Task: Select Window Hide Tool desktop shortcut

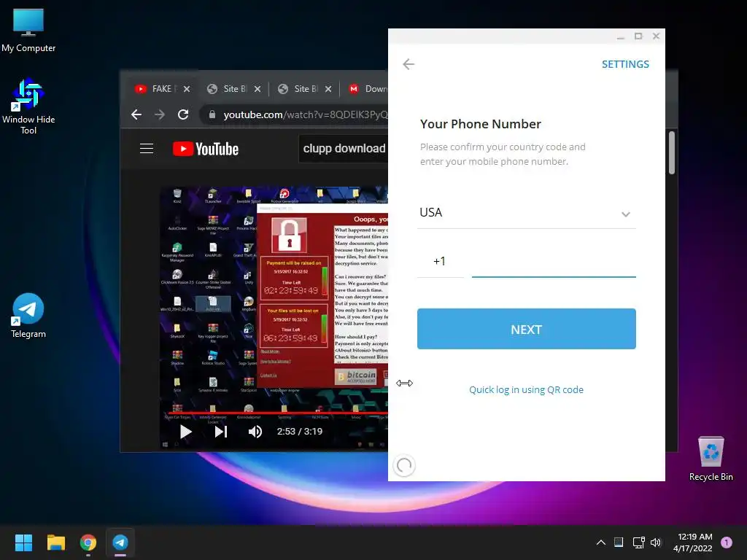Action: pos(28,107)
